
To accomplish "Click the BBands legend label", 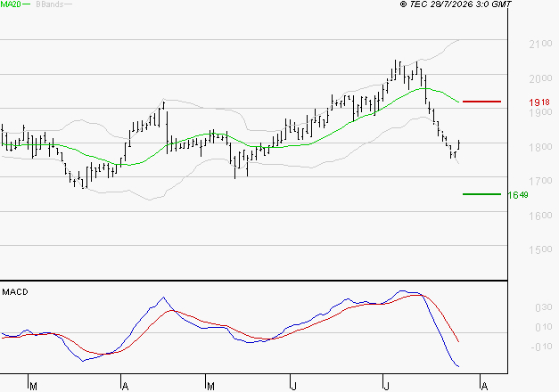I will point(50,4).
